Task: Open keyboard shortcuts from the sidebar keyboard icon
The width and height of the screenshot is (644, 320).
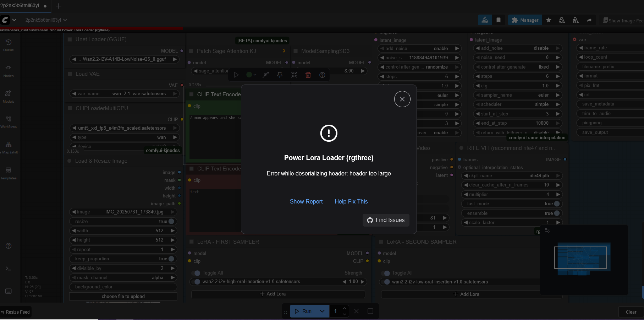Action: coord(9,291)
